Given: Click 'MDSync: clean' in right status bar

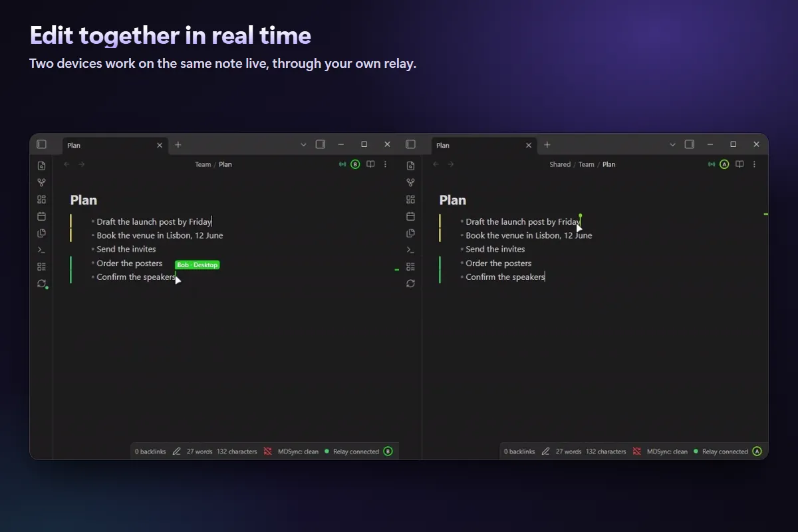Looking at the screenshot, I should tap(667, 452).
